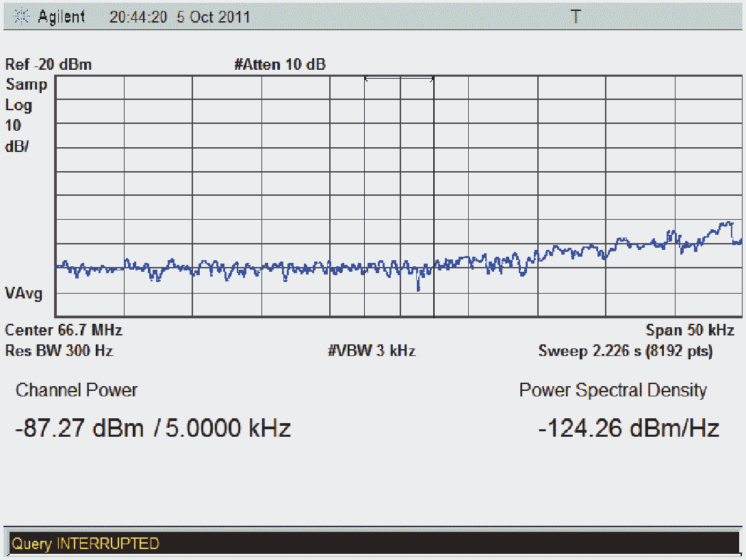
Task: Click the Log scale type label
Action: [18, 105]
